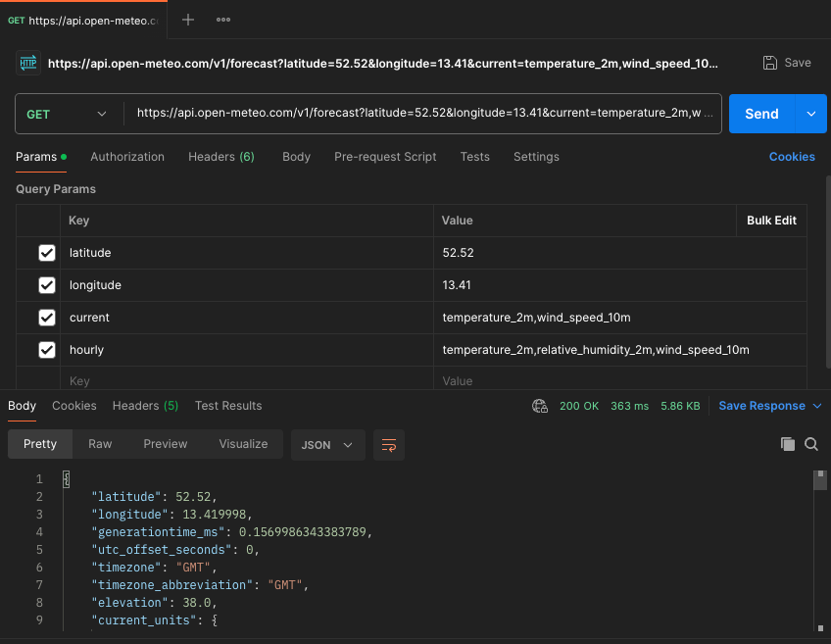Select the response Body tab

pyautogui.click(x=22, y=406)
